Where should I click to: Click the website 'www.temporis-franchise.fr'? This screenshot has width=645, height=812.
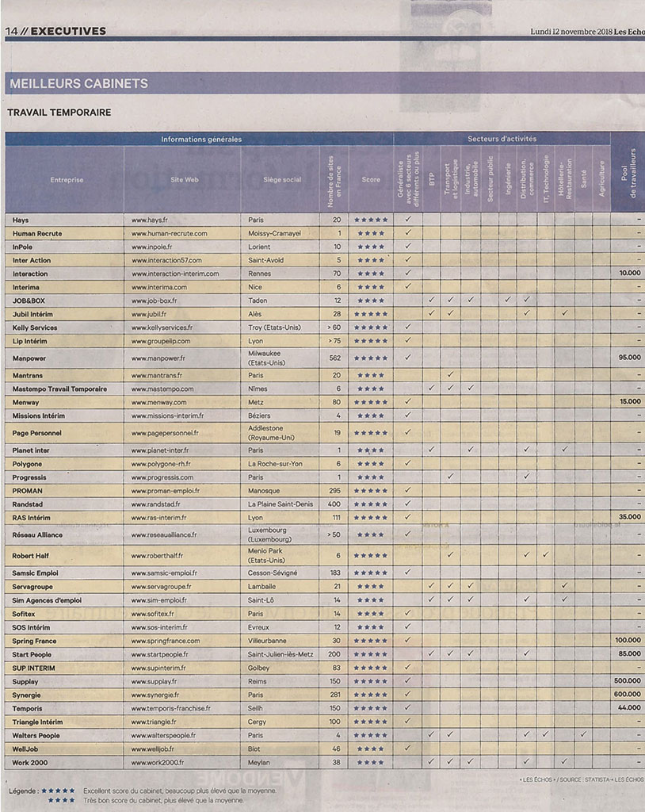point(171,708)
